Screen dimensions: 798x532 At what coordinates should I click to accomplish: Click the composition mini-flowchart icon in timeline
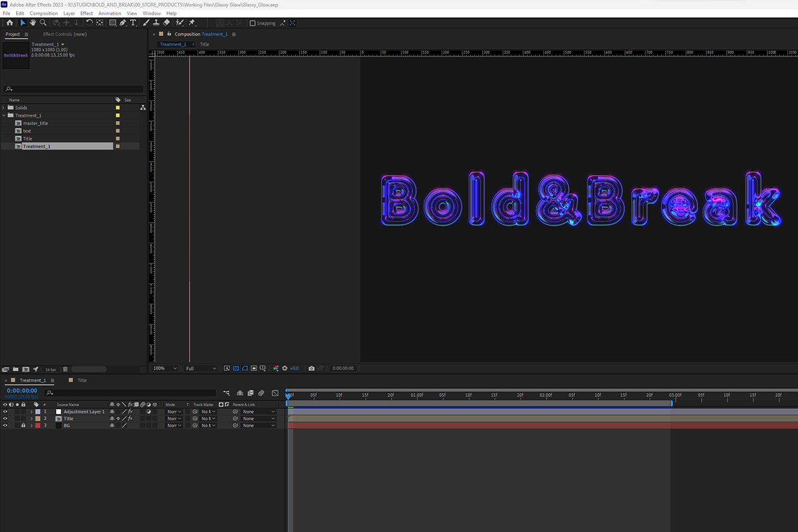tap(227, 393)
